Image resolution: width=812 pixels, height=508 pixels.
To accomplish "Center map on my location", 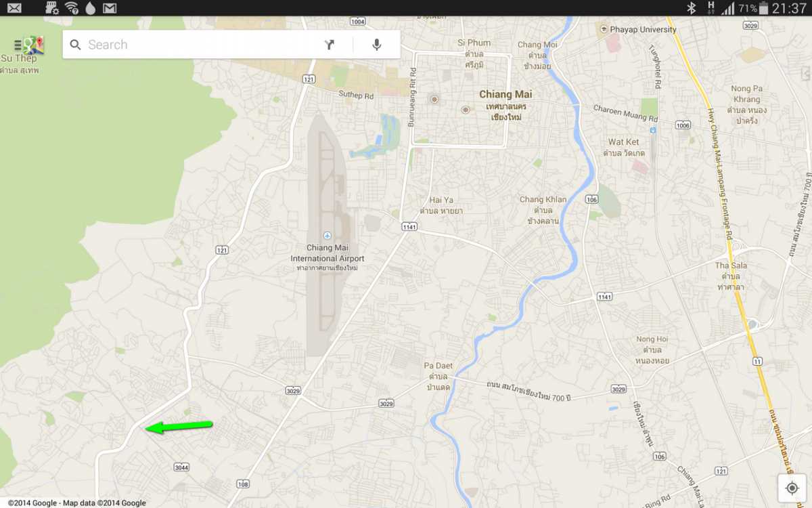I will [792, 488].
